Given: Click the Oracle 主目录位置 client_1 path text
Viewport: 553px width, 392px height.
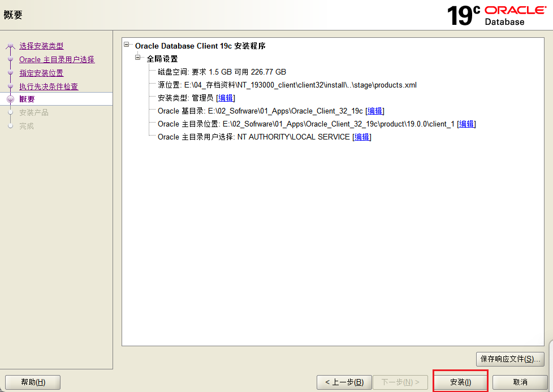Looking at the screenshot, I should (x=338, y=124).
